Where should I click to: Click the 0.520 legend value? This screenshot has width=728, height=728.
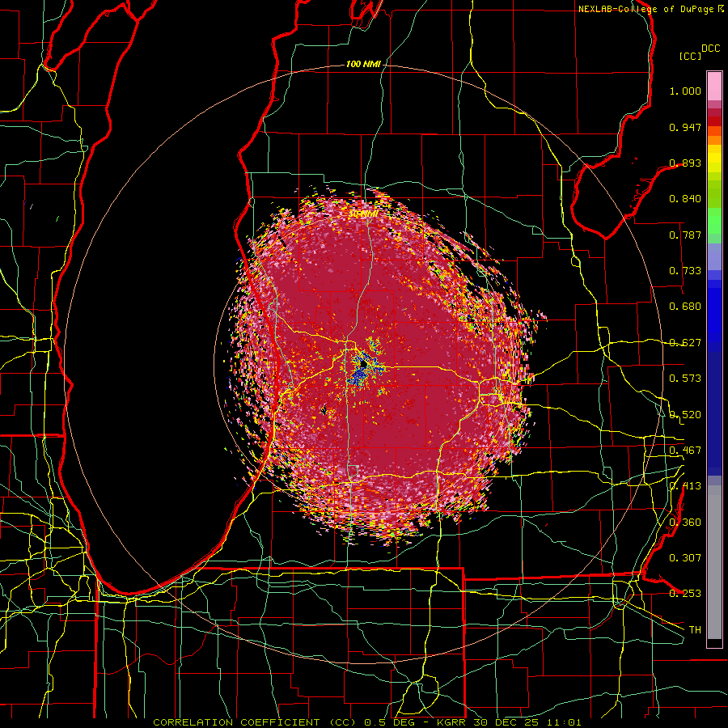point(685,415)
